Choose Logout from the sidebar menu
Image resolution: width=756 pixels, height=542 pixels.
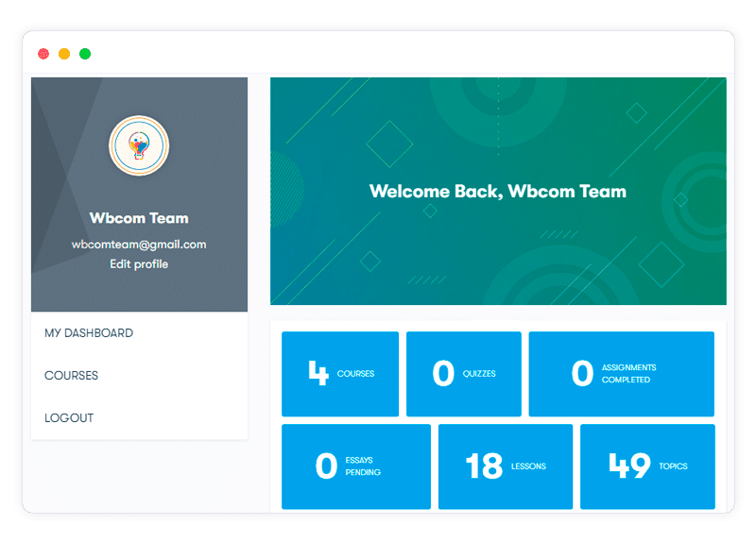coord(69,417)
